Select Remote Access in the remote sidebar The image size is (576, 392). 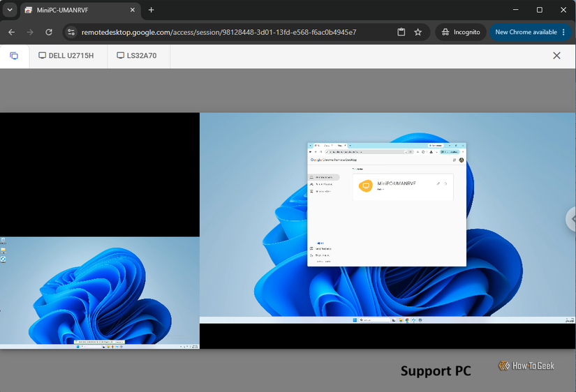click(x=323, y=177)
